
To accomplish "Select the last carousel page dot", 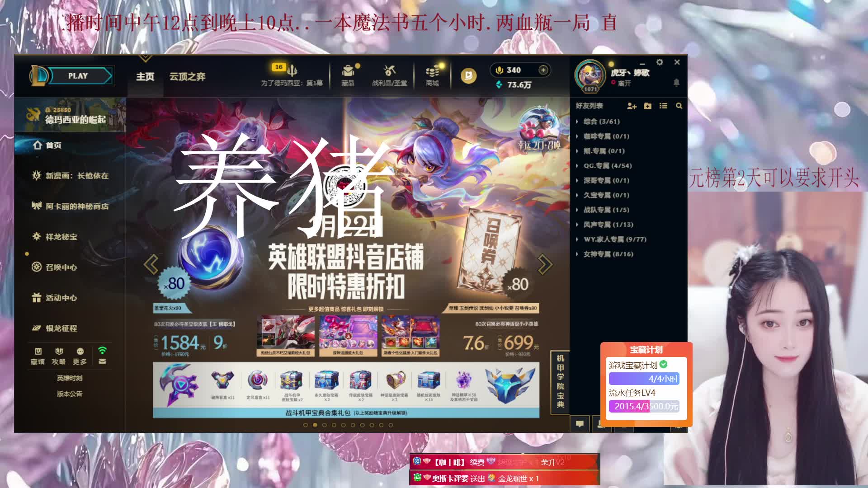I will [x=391, y=425].
